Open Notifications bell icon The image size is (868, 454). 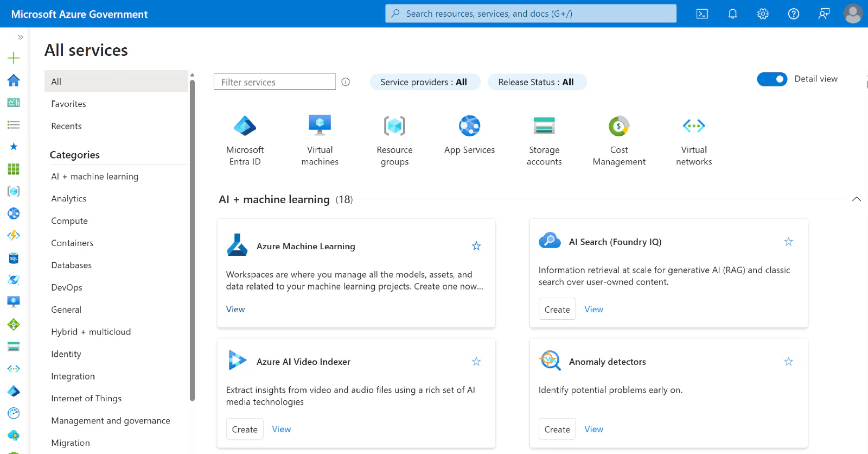pos(732,14)
